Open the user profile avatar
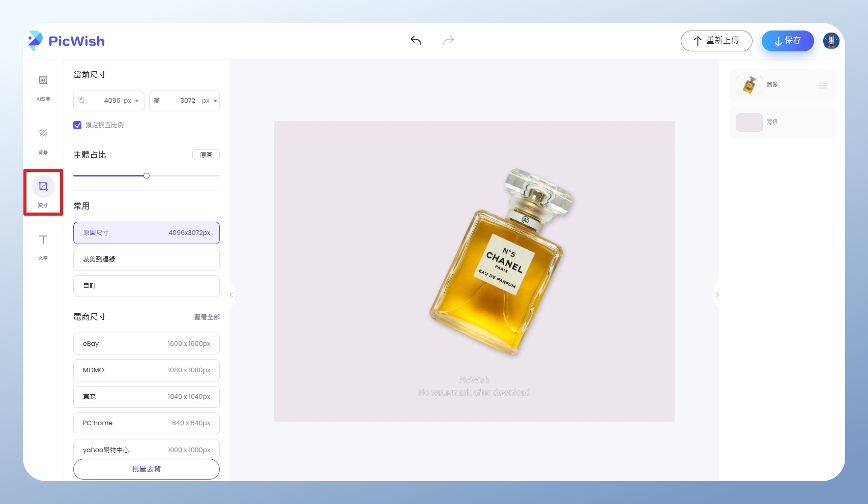Viewport: 868px width, 504px height. (831, 41)
